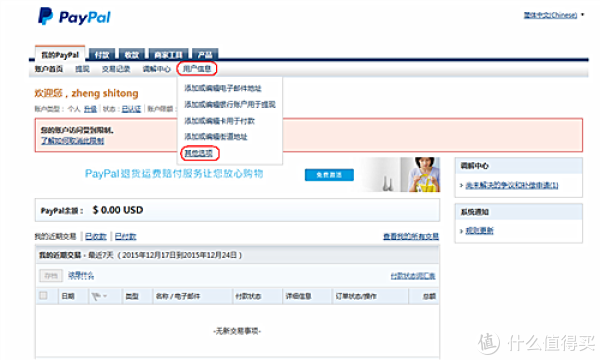Open the 调解中心 submenu item
The image size is (600, 360).
(x=157, y=69)
